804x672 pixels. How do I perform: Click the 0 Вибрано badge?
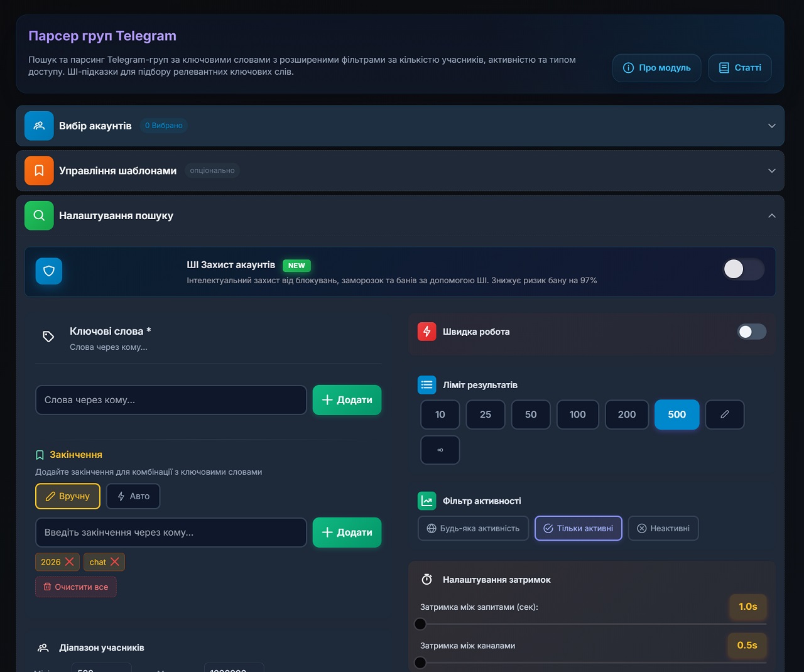(164, 126)
